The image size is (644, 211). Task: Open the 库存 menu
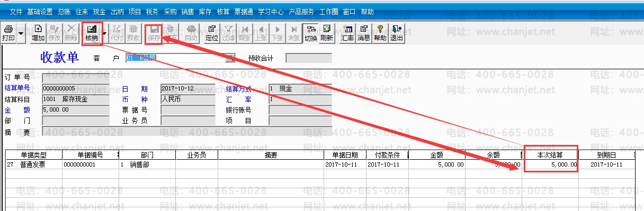205,12
